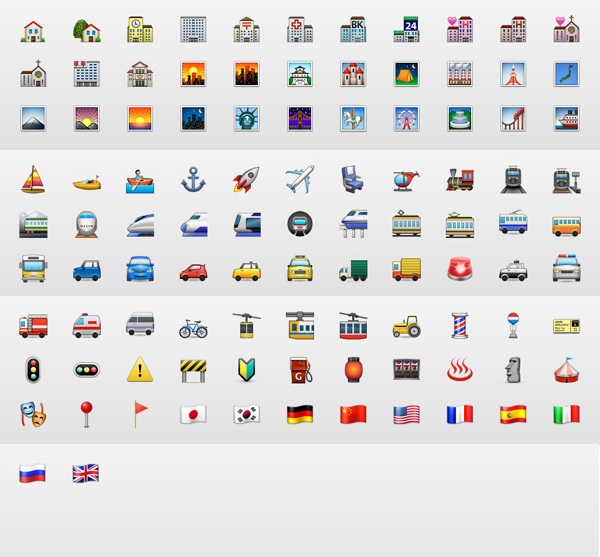The height and width of the screenshot is (557, 600).
Task: Click the rocket emoji
Action: (246, 180)
